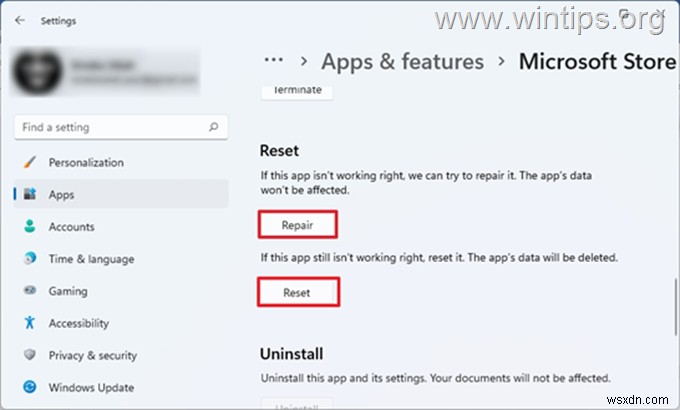The width and height of the screenshot is (680, 410).
Task: Go back using the Settings back arrow
Action: point(20,20)
